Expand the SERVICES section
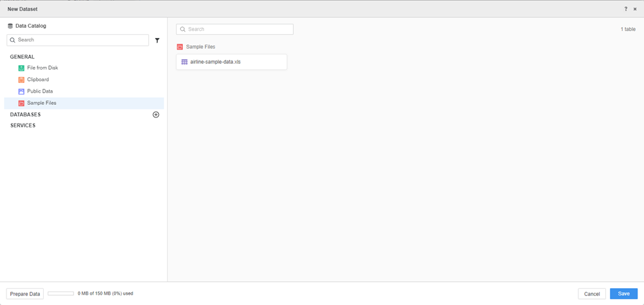644x305 pixels. [x=23, y=125]
